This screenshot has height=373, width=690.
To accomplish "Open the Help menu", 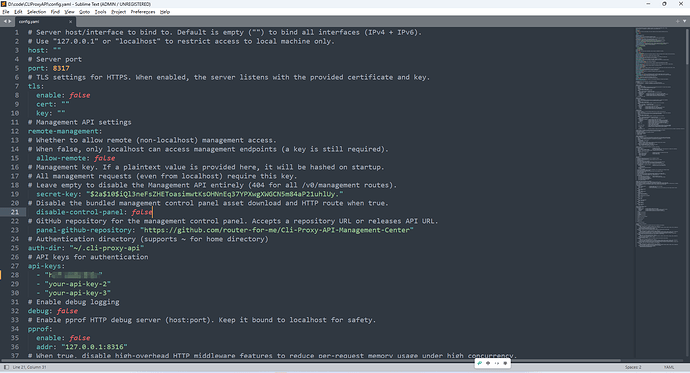I will pyautogui.click(x=165, y=12).
